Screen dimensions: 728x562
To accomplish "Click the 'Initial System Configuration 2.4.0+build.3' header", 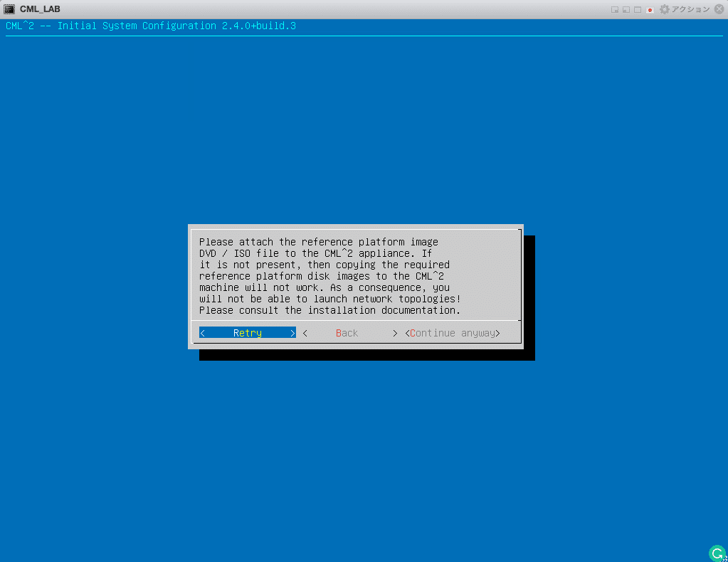I will coord(176,26).
